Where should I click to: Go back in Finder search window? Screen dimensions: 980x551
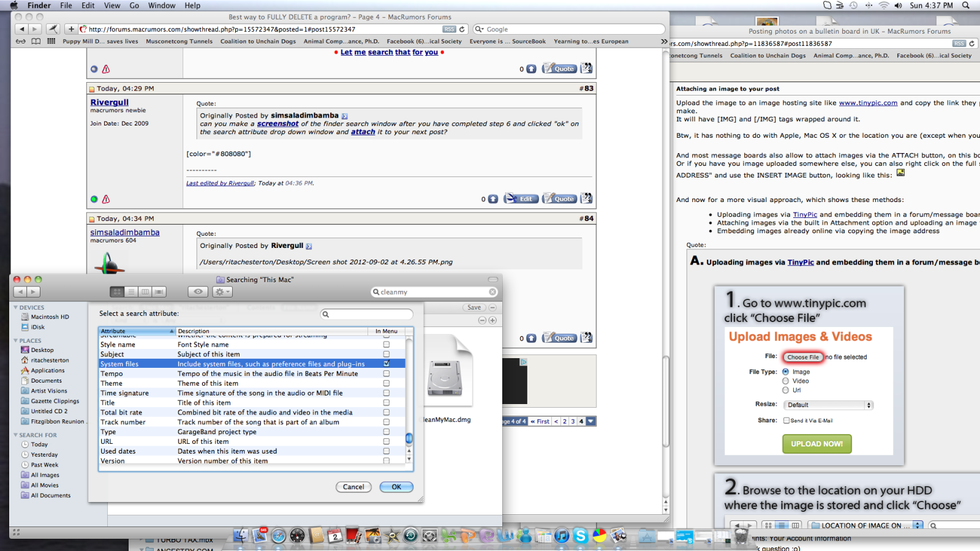point(20,292)
